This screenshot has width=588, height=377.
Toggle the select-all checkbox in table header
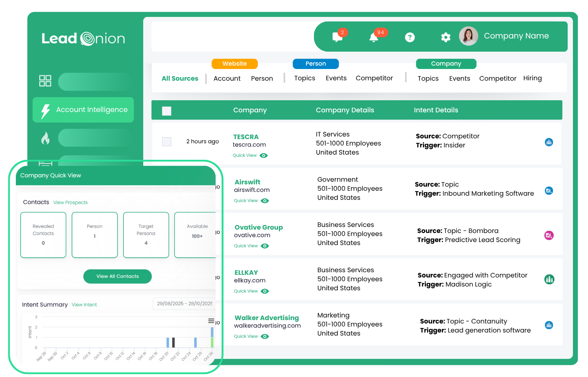point(167,110)
